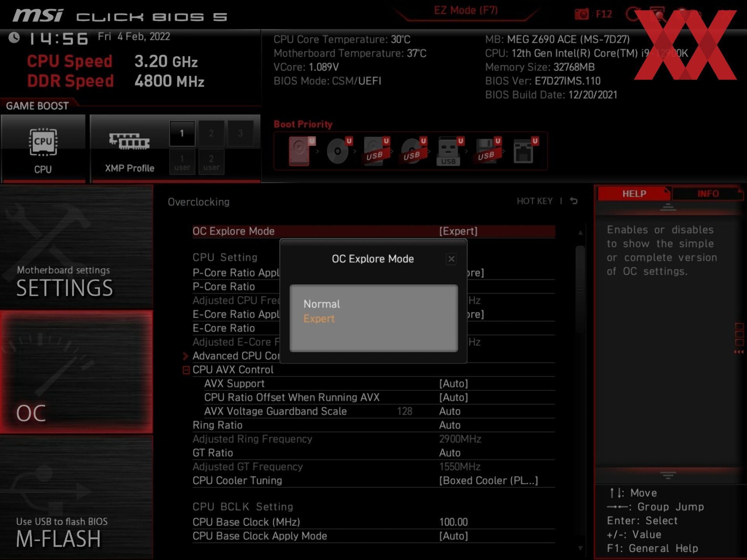Viewport: 747px width, 560px height.
Task: Open the AVX Support [Auto] dropdown
Action: [453, 384]
